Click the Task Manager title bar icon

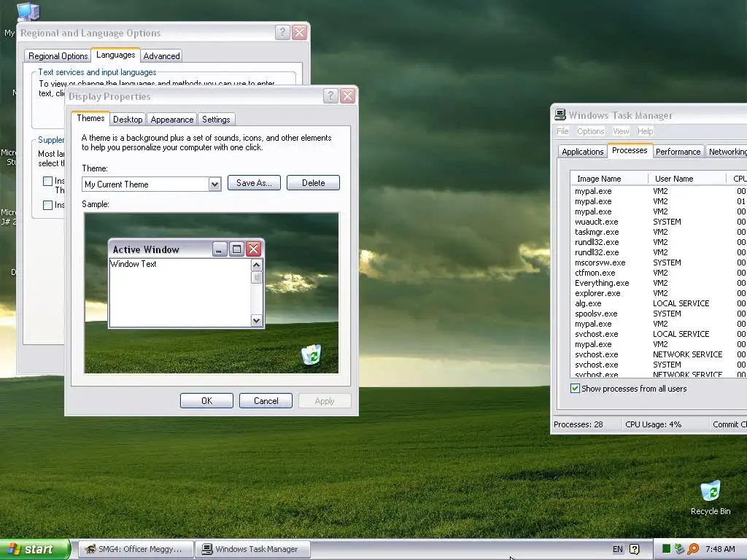(560, 114)
